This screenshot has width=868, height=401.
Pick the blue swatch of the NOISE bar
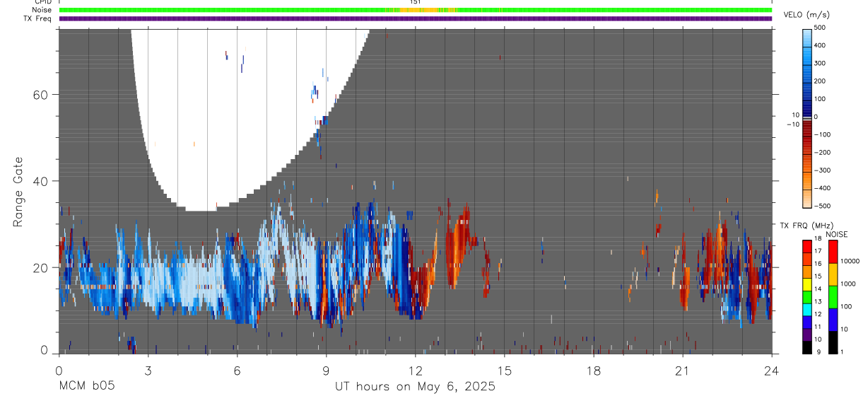[833, 320]
